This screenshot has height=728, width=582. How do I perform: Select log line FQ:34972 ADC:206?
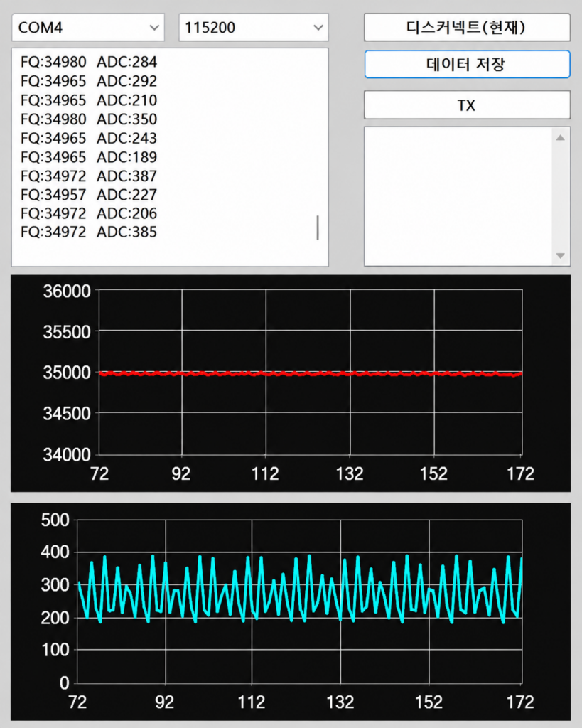click(89, 213)
